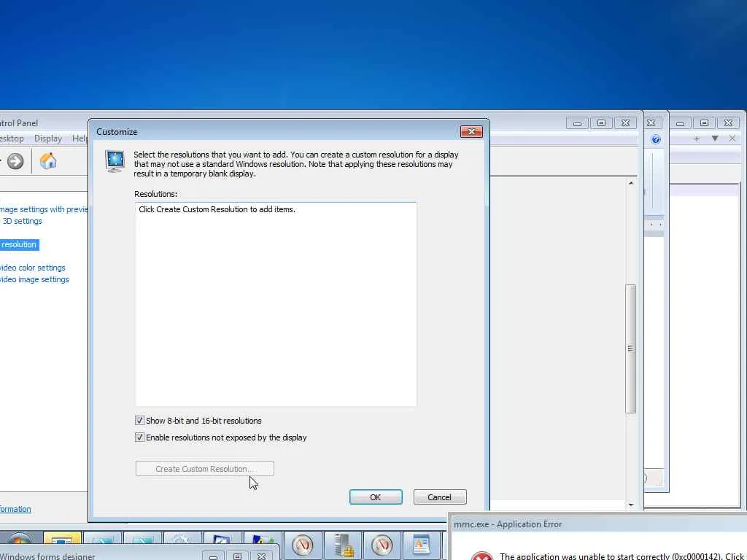The height and width of the screenshot is (560, 747).
Task: Confirm the Customize dialog with OK
Action: tap(376, 497)
